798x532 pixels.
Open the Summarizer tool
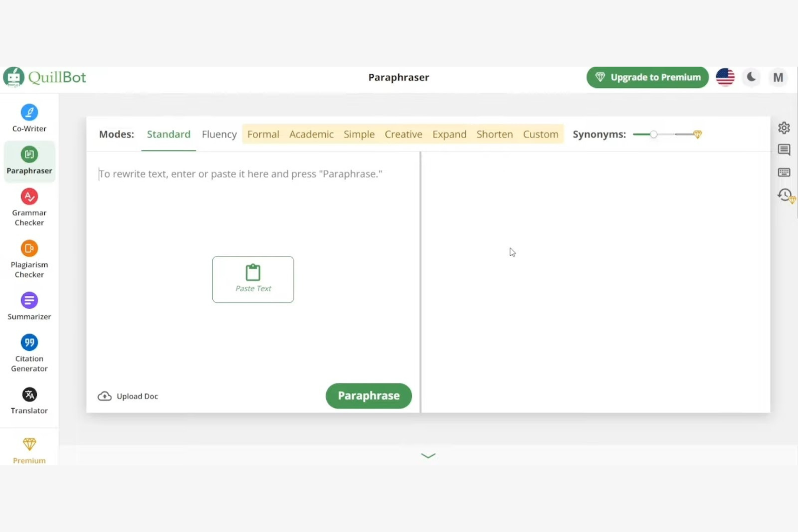pos(29,306)
